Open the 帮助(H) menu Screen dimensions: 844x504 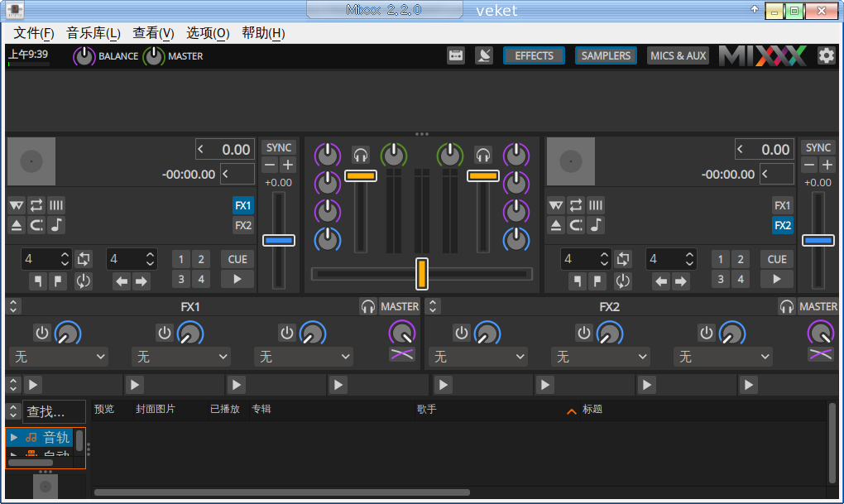263,33
